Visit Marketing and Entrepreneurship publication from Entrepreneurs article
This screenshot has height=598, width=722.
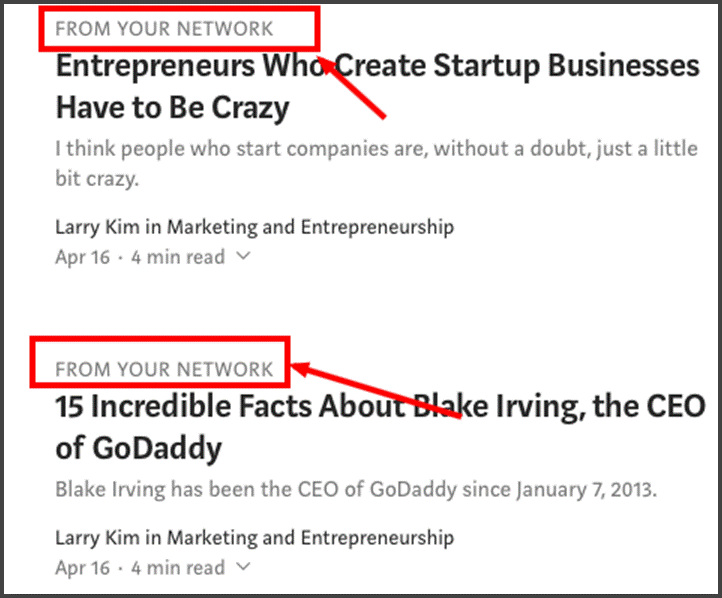point(310,227)
